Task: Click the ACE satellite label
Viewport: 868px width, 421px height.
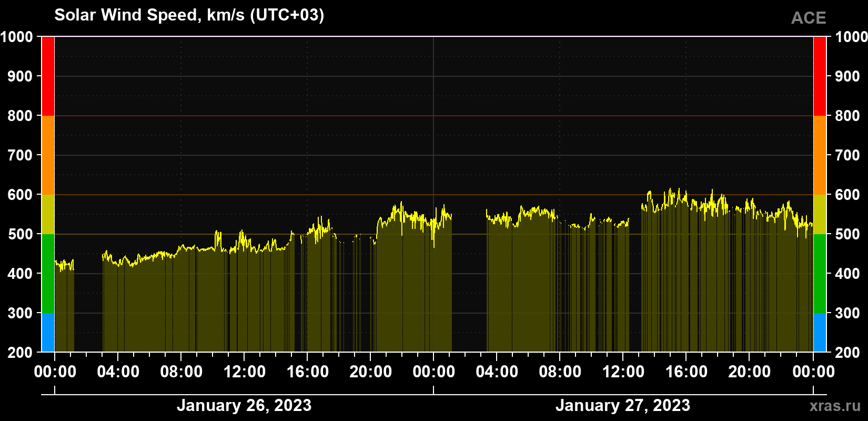Action: (x=809, y=18)
